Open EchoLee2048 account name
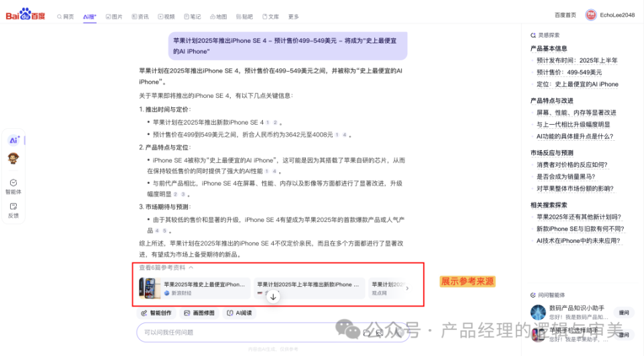This screenshot has height=356, width=644. click(617, 15)
